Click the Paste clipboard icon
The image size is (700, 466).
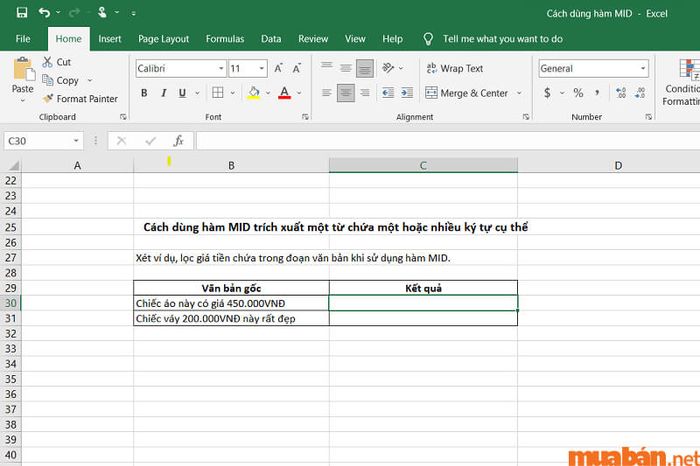[x=22, y=70]
